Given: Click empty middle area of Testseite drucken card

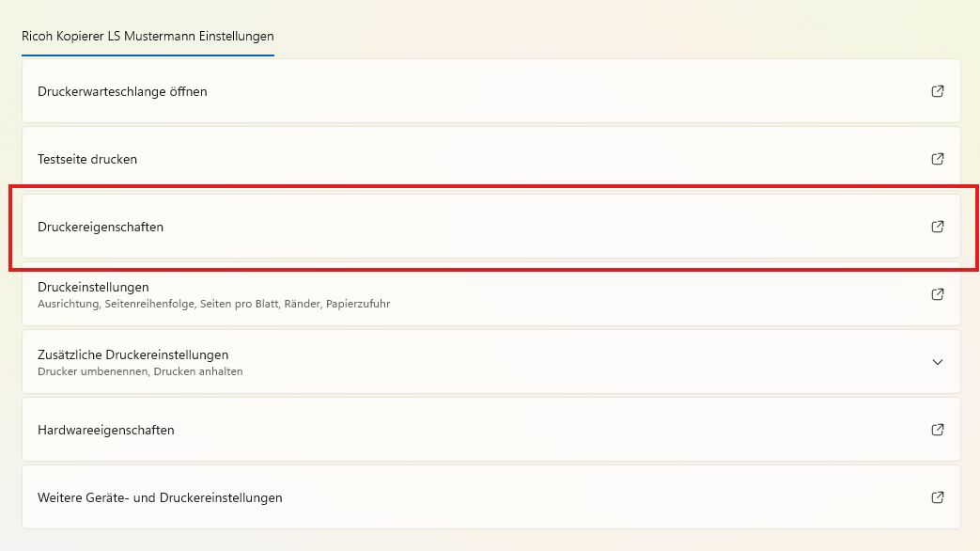Looking at the screenshot, I should 489,159.
